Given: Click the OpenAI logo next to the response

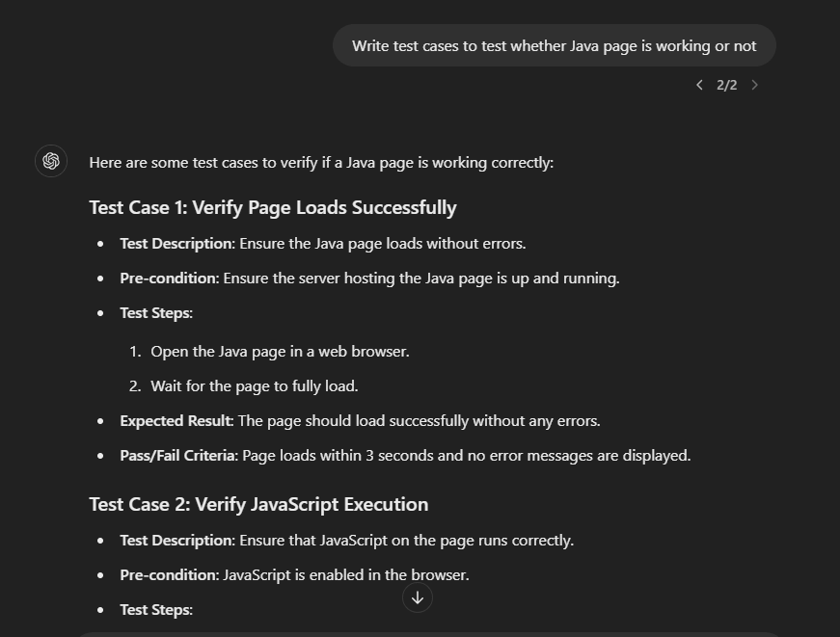Looking at the screenshot, I should 50,161.
